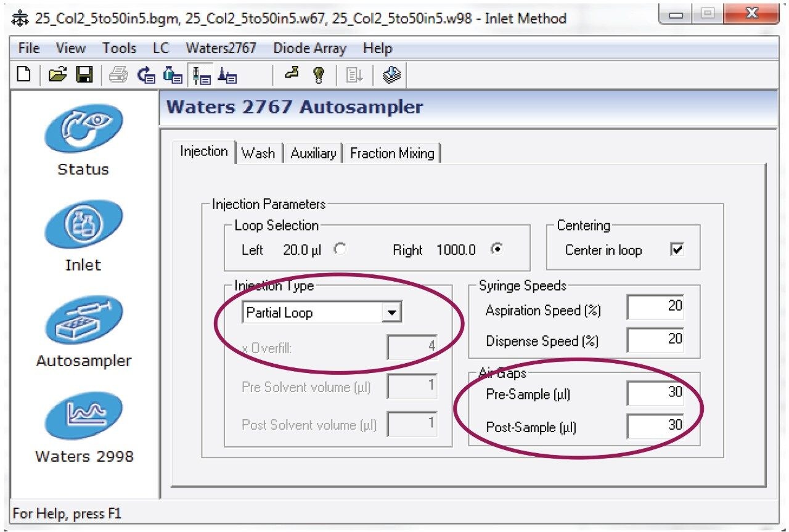Click the Pre-Sample air gap field
Image resolution: width=789 pixels, height=532 pixels.
(656, 393)
